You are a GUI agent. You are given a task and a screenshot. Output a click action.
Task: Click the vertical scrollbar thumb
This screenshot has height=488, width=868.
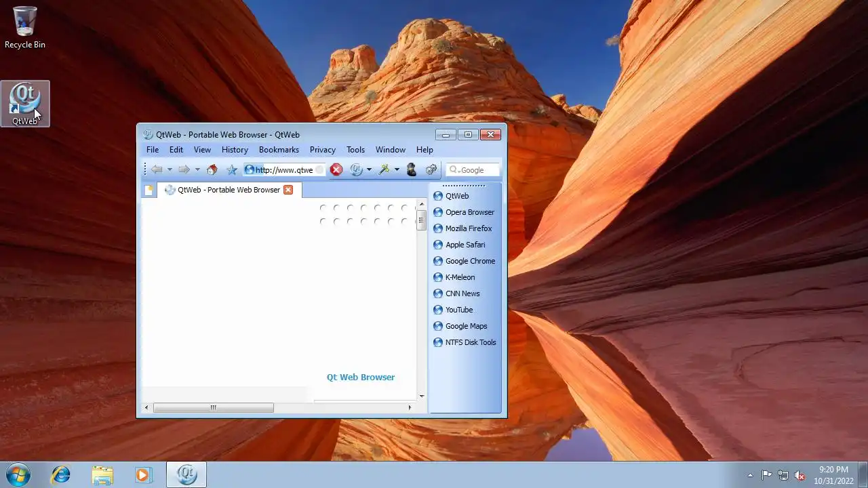421,220
